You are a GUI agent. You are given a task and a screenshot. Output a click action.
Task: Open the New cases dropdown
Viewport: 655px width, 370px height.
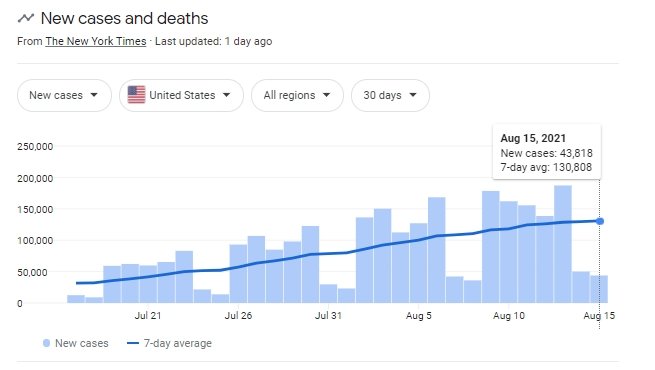click(64, 95)
